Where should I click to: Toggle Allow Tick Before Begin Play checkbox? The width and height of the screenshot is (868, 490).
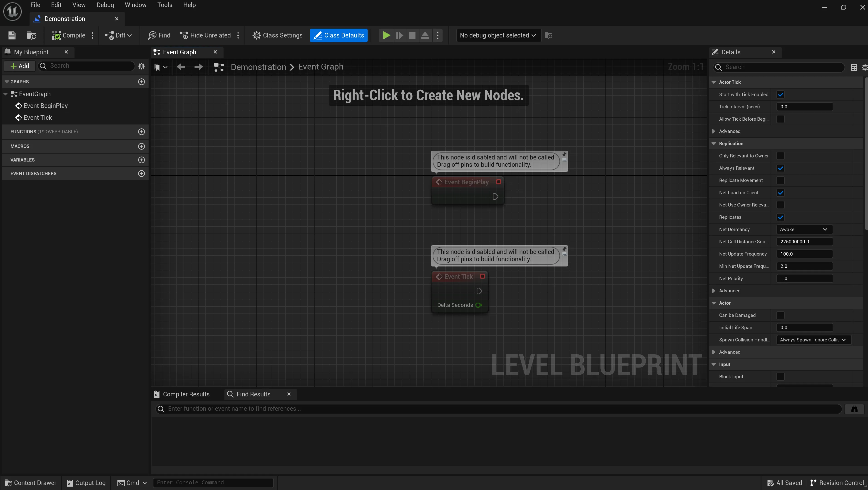tap(780, 119)
